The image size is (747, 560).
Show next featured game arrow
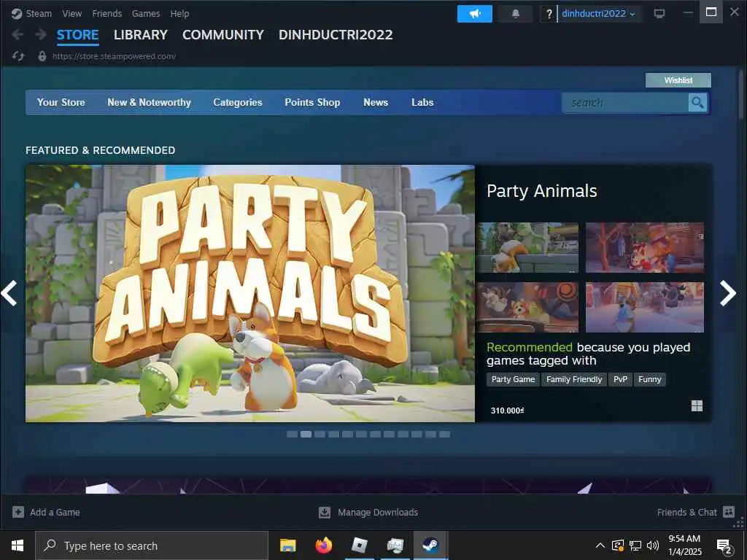tap(727, 293)
